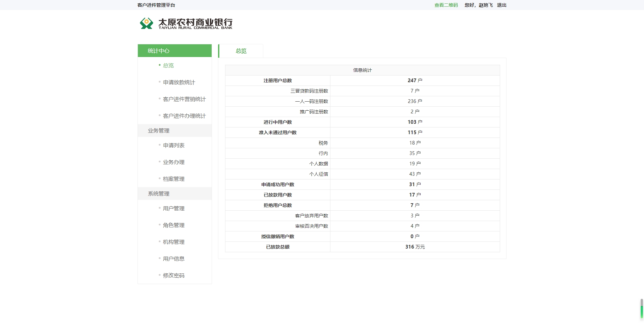644x323 pixels.
Task: Go to 客户进件办理统计
Action: point(184,116)
